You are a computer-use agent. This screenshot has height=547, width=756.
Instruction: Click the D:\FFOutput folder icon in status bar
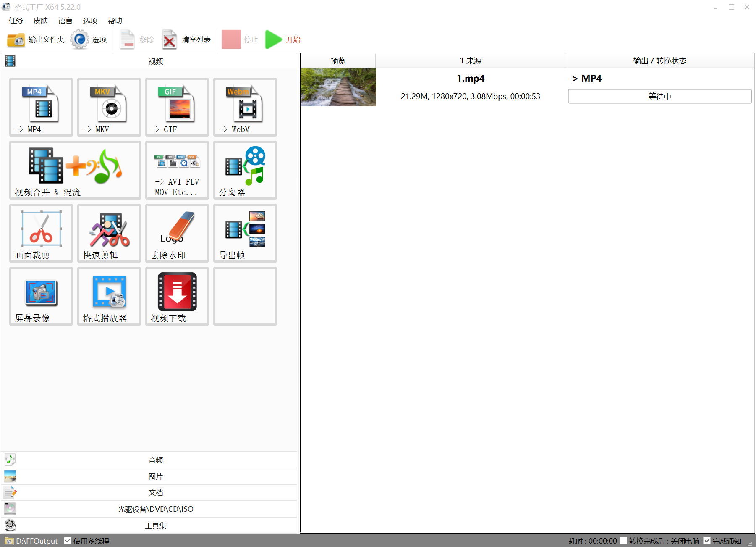tap(9, 541)
